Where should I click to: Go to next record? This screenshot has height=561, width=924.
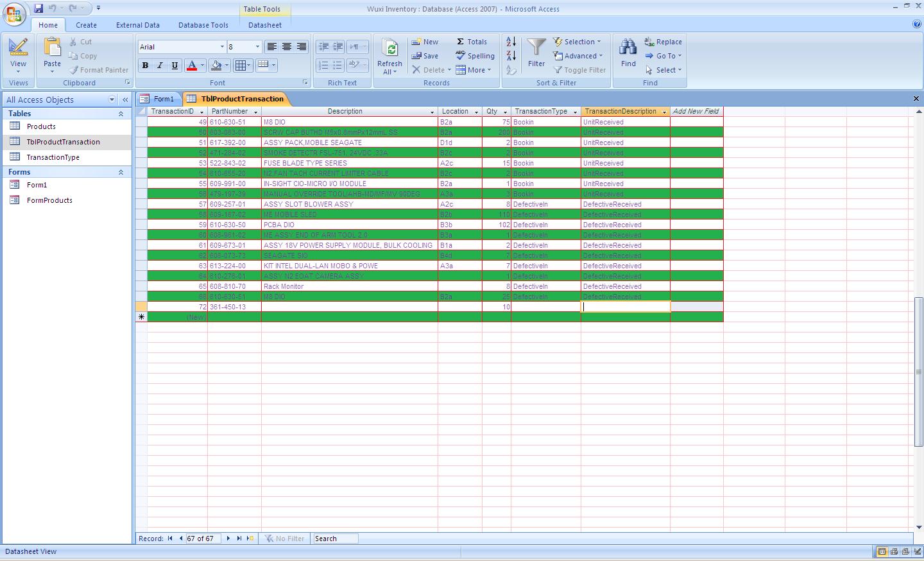point(228,539)
